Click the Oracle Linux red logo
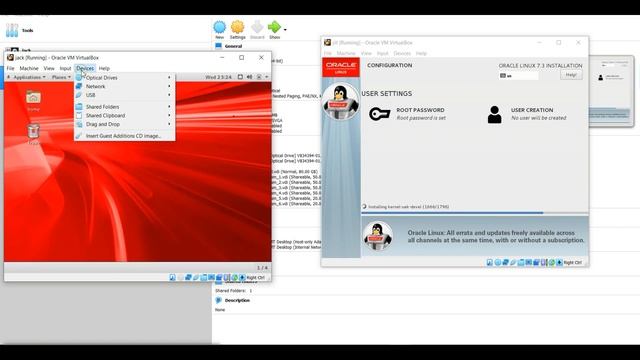Image resolution: width=640 pixels, height=360 pixels. (341, 67)
